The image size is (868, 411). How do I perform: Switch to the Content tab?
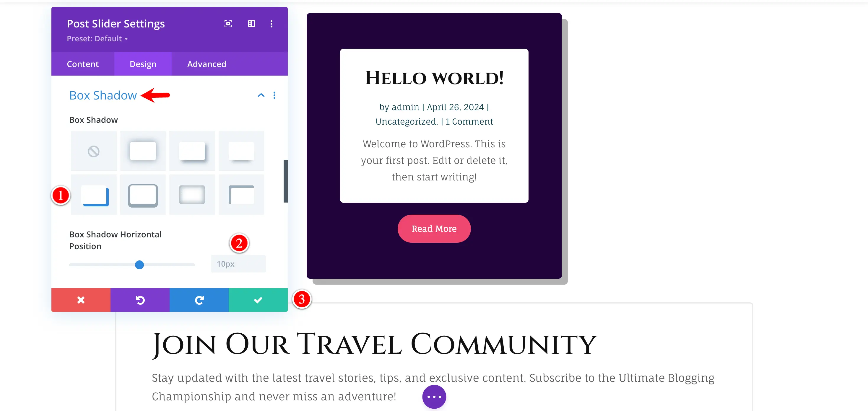click(82, 63)
